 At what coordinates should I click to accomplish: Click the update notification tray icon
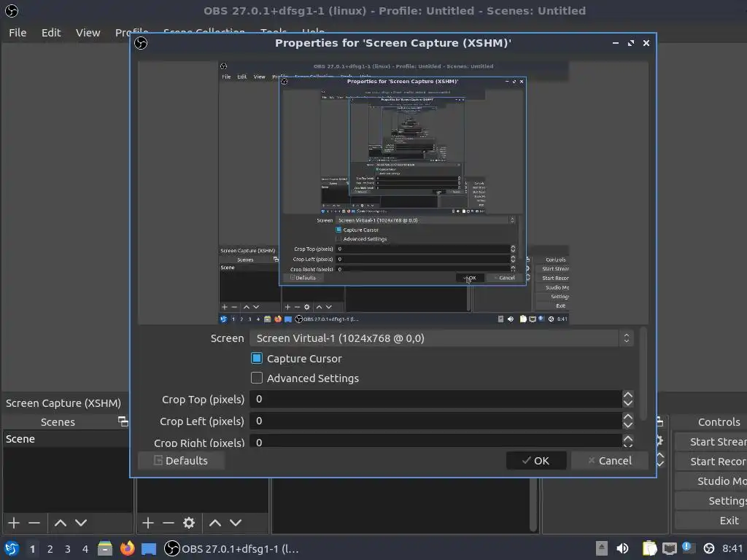point(689,548)
